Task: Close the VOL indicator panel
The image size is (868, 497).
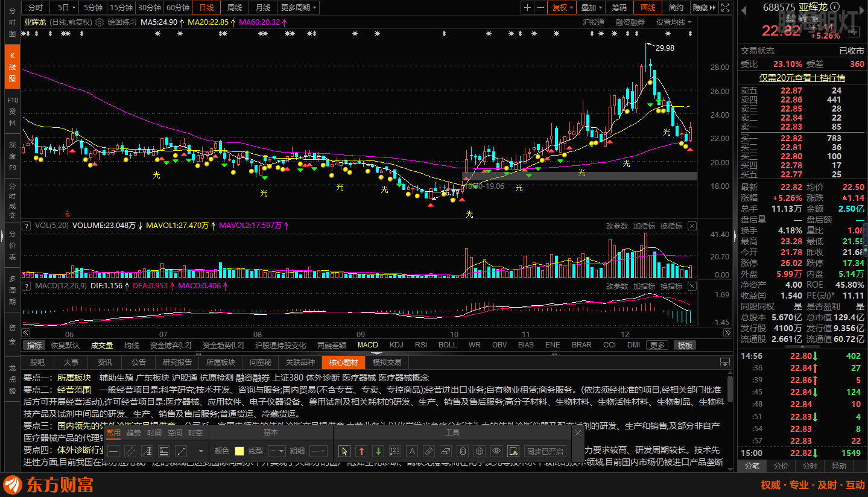Action: [x=692, y=226]
